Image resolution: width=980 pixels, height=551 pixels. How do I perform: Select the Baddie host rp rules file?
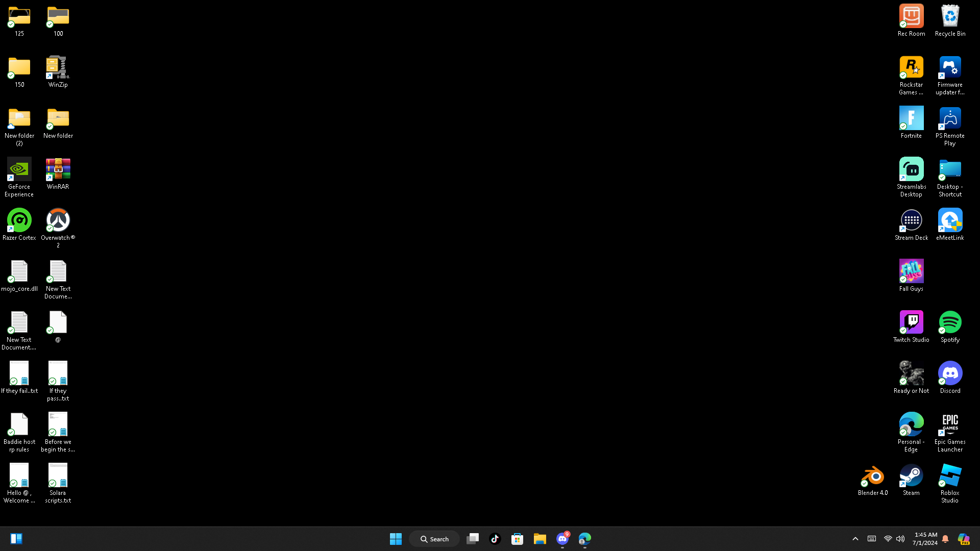pyautogui.click(x=19, y=432)
